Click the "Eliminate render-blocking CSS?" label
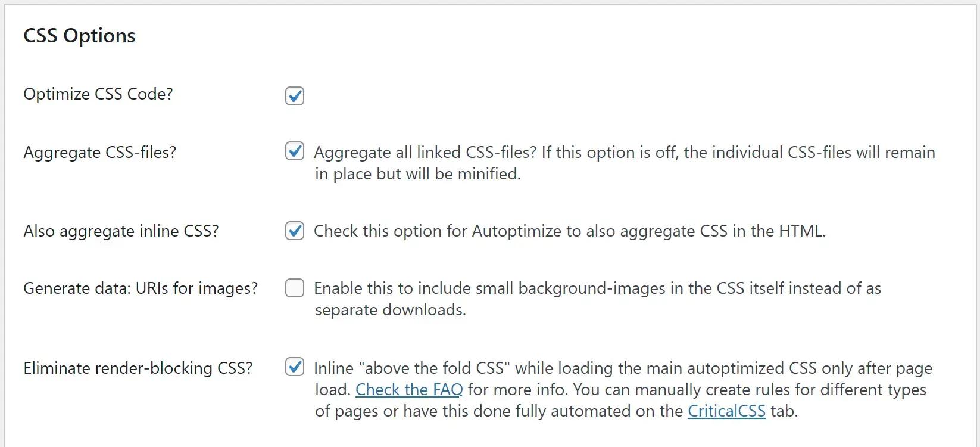This screenshot has height=447, width=980. (138, 368)
